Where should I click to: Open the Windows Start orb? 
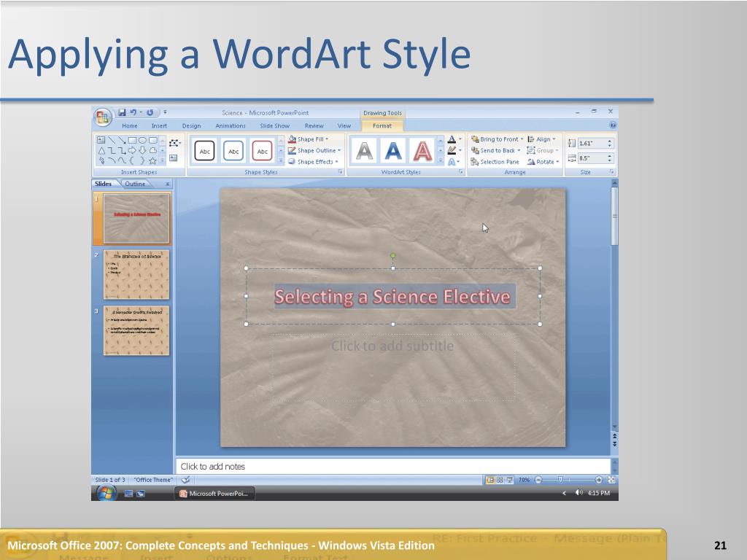[106, 494]
